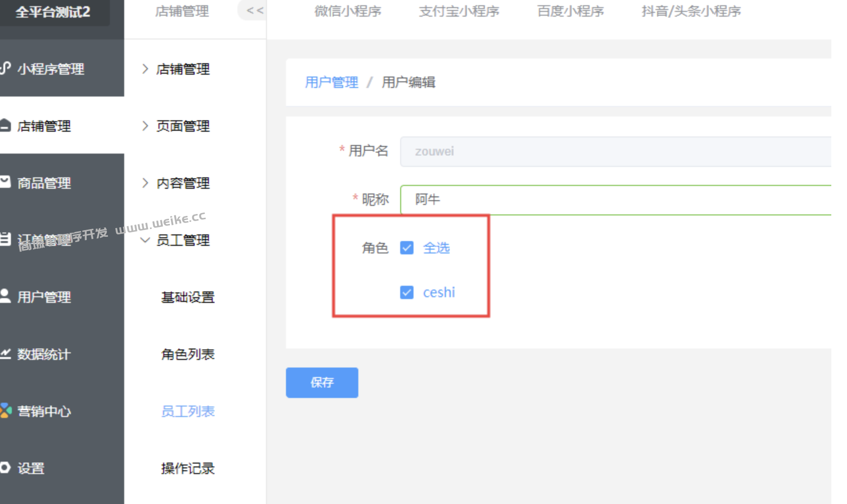Click the 店铺管理 shop icon in dark sidebar
847x504 pixels.
click(x=5, y=126)
